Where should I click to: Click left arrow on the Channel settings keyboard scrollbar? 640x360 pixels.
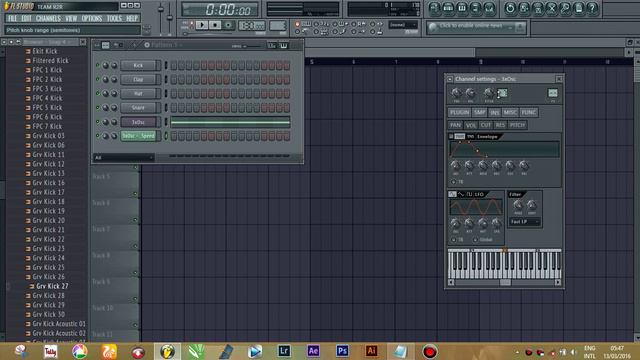(x=451, y=282)
